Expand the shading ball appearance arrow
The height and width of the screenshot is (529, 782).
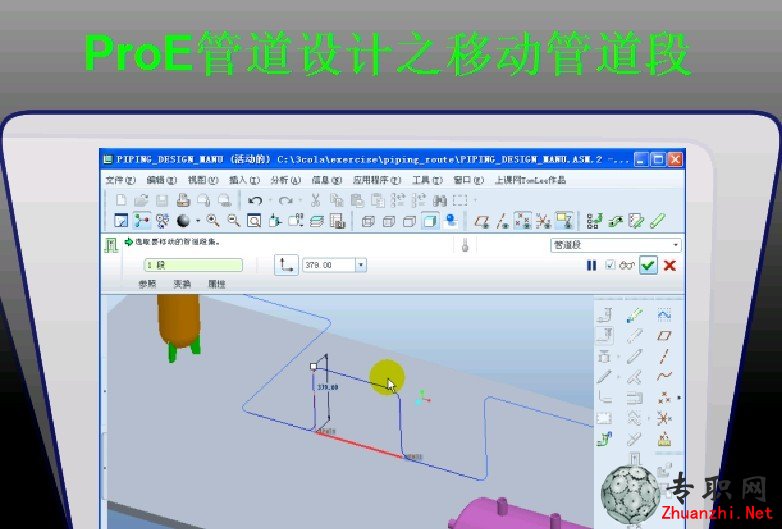click(x=198, y=220)
